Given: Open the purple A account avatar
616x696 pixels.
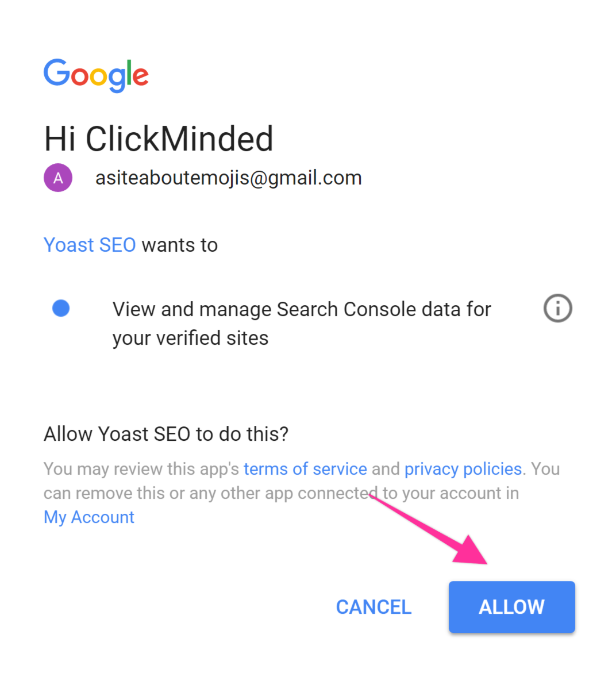Looking at the screenshot, I should (58, 178).
